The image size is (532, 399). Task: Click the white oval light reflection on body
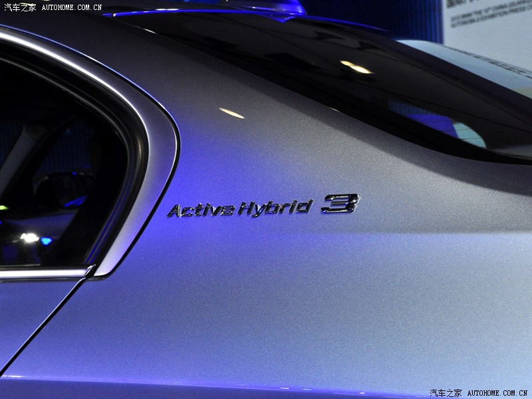(x=231, y=113)
